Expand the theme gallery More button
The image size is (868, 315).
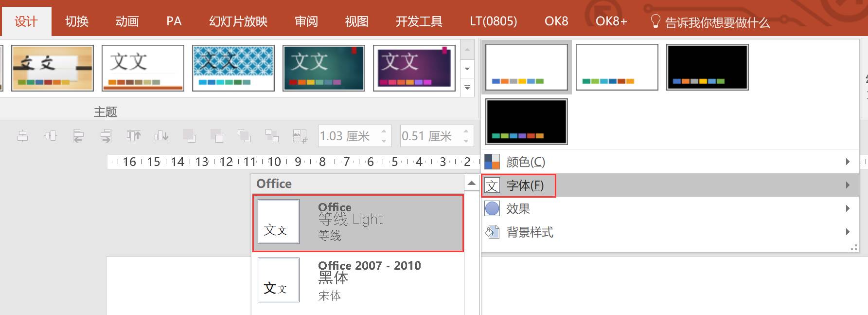tap(467, 88)
